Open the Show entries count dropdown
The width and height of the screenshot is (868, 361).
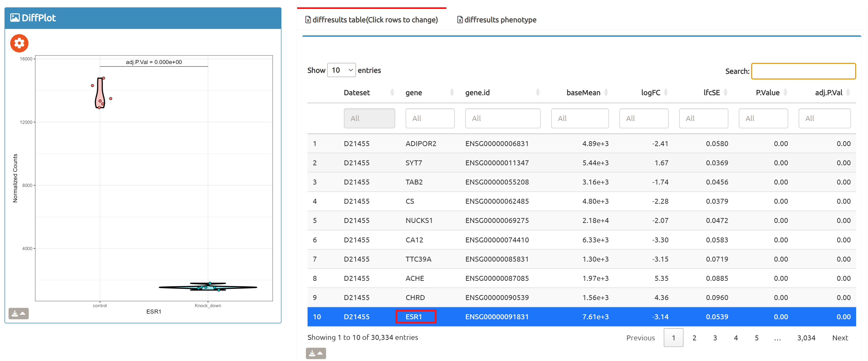click(x=341, y=70)
